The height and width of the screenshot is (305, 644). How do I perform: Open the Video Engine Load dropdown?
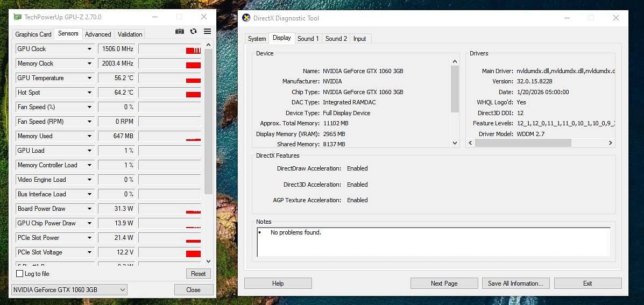click(x=89, y=179)
